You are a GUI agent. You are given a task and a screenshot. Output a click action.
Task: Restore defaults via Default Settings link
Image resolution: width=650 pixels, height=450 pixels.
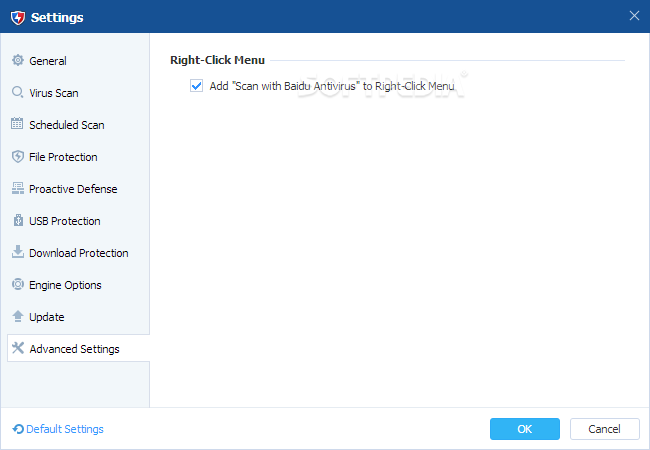coord(58,429)
